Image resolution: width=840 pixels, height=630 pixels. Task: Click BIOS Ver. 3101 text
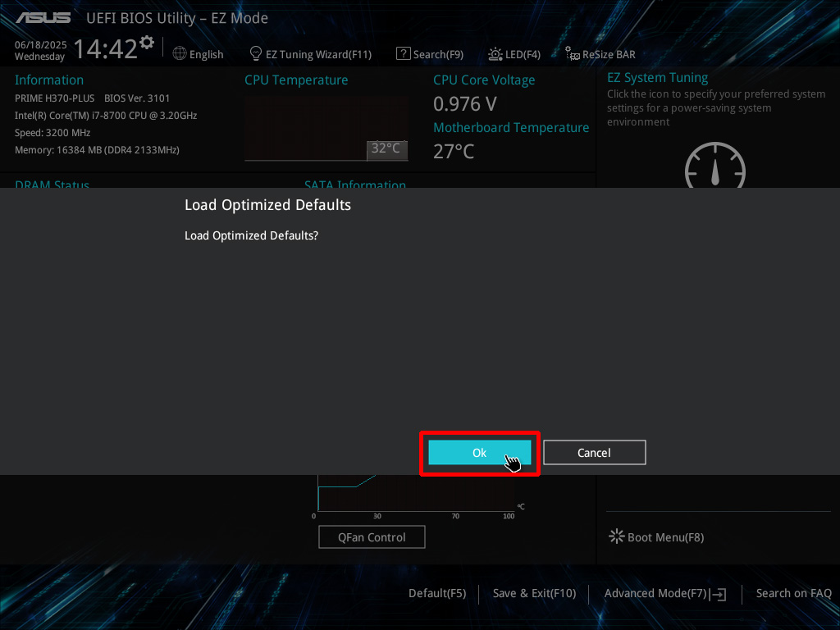[x=137, y=98]
